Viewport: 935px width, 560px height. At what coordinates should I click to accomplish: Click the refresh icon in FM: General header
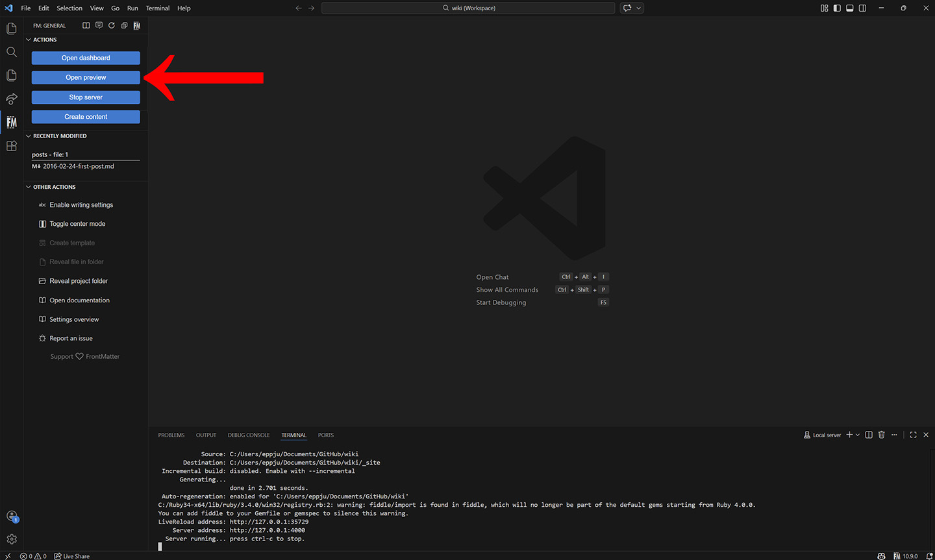coord(112,25)
